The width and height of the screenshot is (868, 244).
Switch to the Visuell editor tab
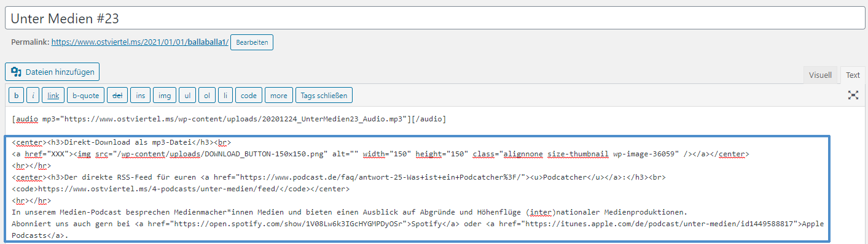click(x=820, y=75)
